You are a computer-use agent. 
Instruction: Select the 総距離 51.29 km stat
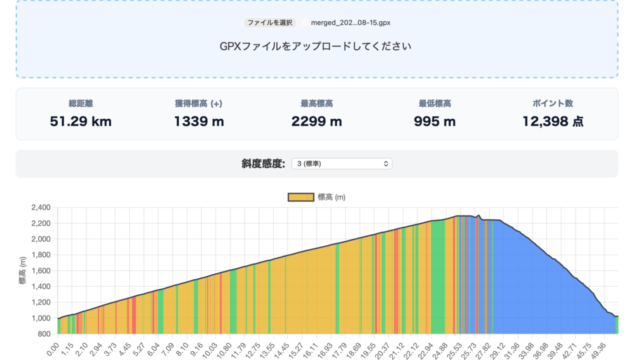[81, 114]
